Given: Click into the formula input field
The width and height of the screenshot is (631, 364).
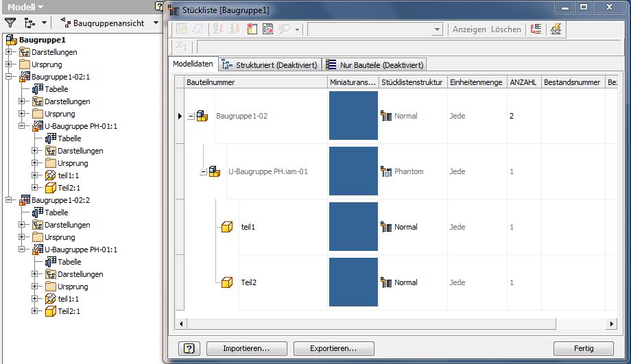Looking at the screenshot, I should tap(408, 47).
